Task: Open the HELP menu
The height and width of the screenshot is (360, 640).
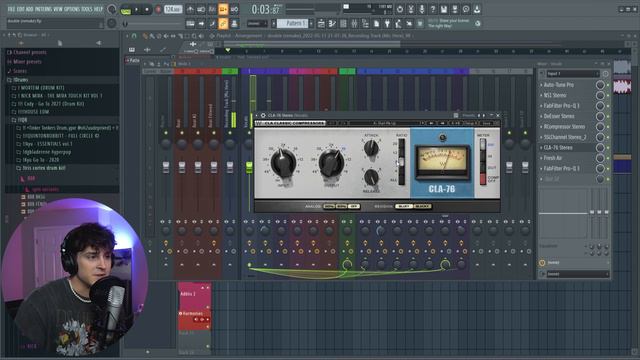Action: pos(98,9)
